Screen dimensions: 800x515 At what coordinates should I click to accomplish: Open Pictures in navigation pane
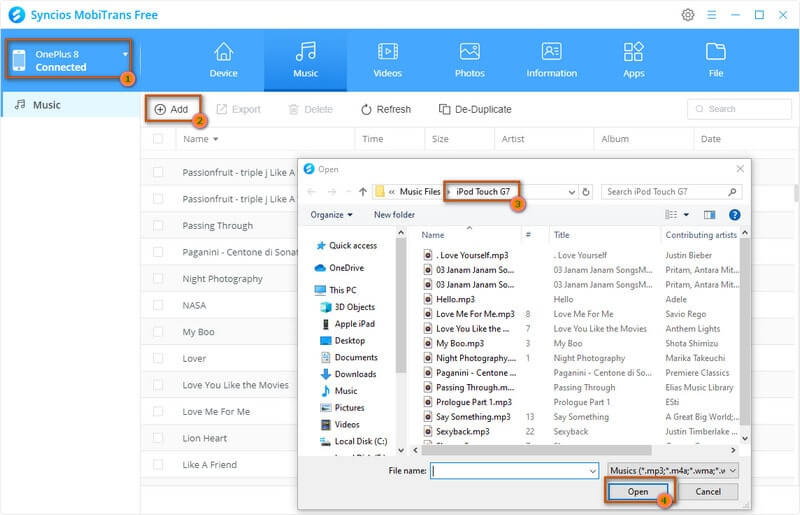click(342, 408)
